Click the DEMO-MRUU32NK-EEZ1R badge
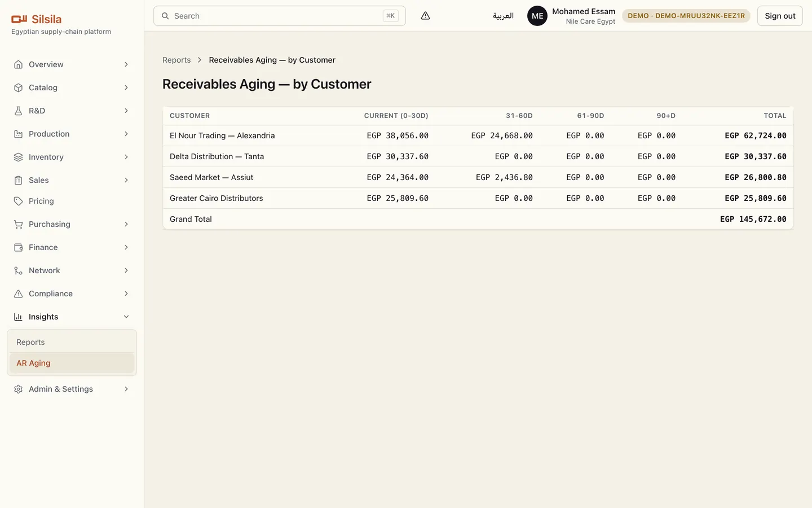Image resolution: width=812 pixels, height=508 pixels. point(686,16)
